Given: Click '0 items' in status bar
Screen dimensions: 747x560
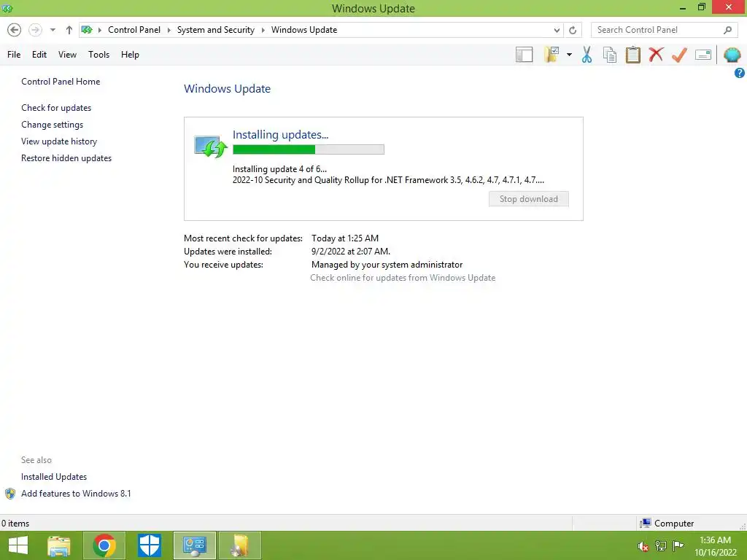Looking at the screenshot, I should [15, 524].
